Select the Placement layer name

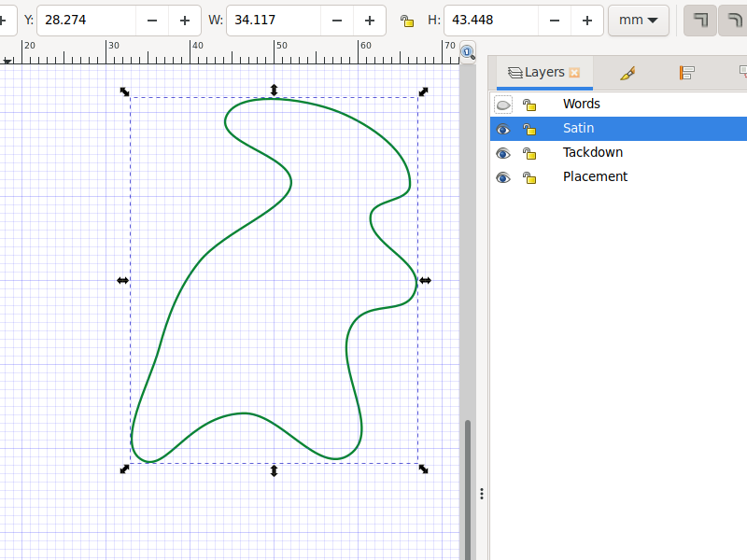(x=595, y=176)
